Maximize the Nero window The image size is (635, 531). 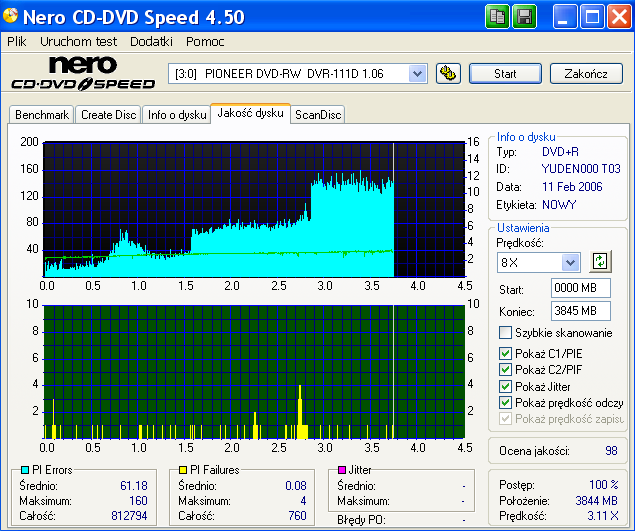pyautogui.click(x=592, y=17)
